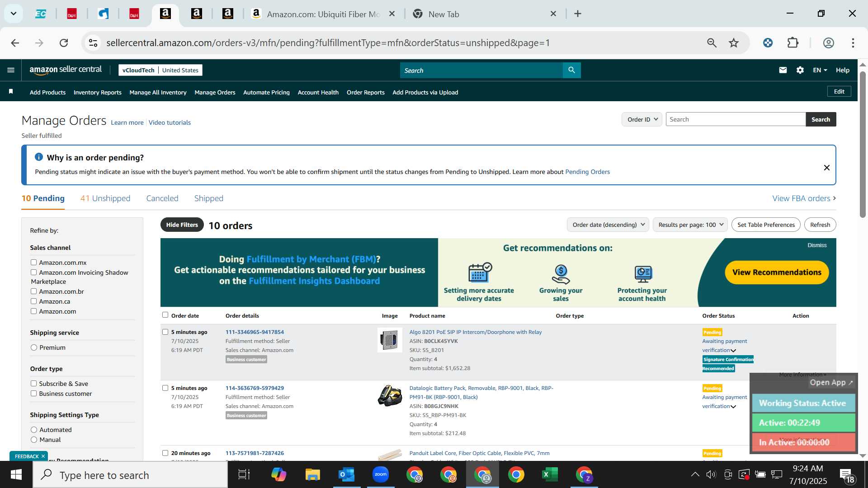Screen dimensions: 868x488
Task: Check the Business customer order type
Action: click(x=33, y=393)
